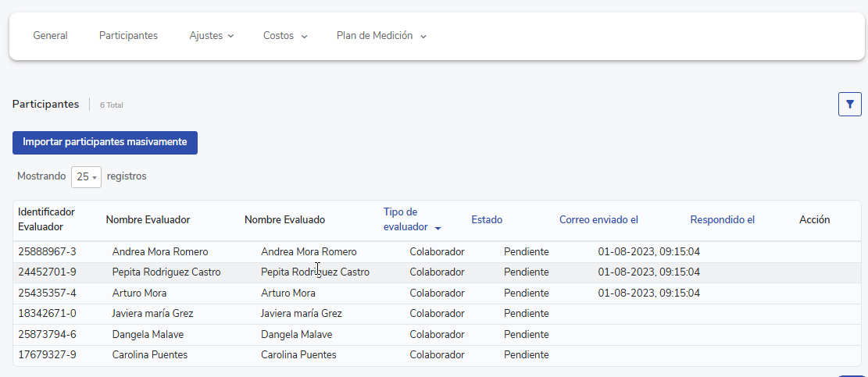This screenshot has width=868, height=377.
Task: Click Dangela Malave's Pendiente status
Action: (x=526, y=335)
